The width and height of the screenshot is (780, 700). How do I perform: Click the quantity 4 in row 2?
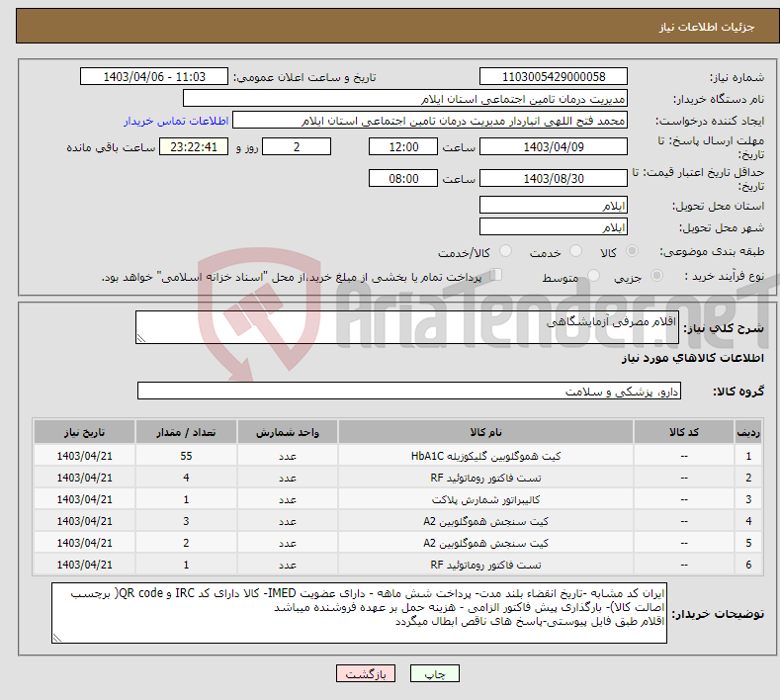[x=186, y=478]
